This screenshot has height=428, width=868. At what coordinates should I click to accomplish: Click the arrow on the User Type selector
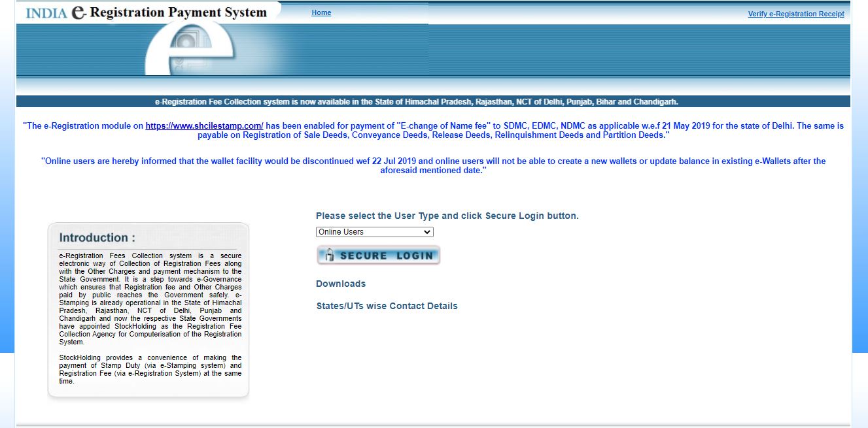pyautogui.click(x=427, y=232)
